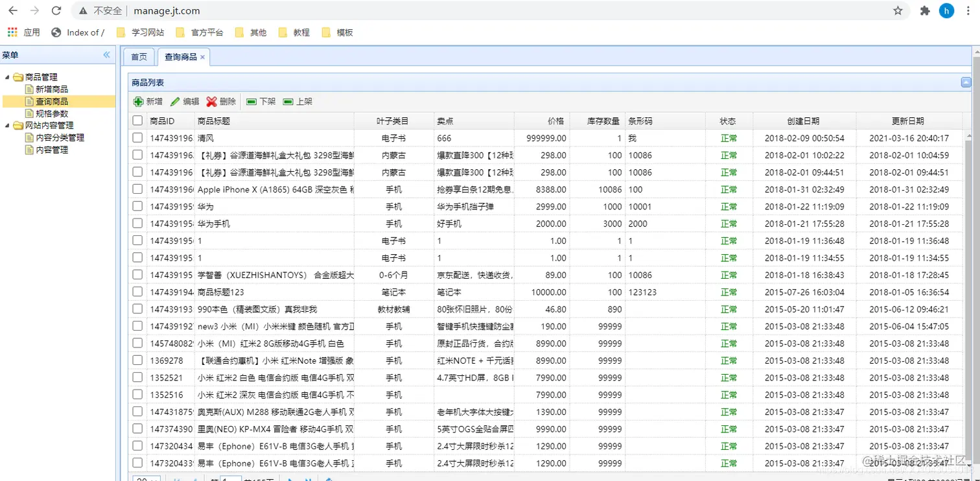Open 规格参数 in the menu tree
Screen dimensions: 980x481
click(51, 113)
